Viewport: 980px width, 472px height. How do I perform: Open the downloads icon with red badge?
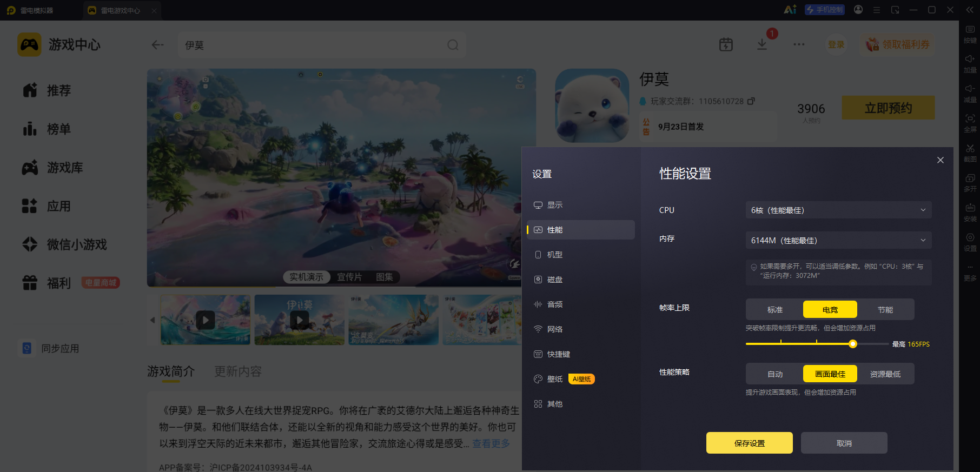[x=762, y=44]
